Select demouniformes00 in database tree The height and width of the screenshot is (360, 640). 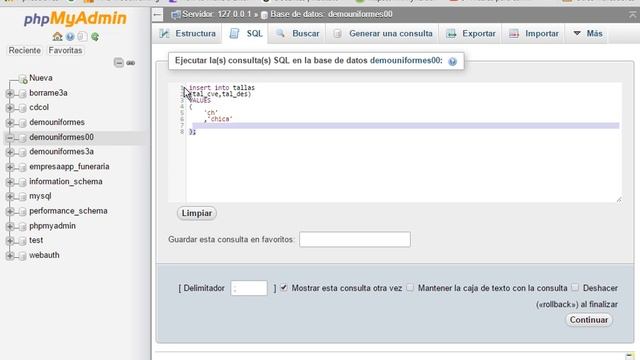61,138
